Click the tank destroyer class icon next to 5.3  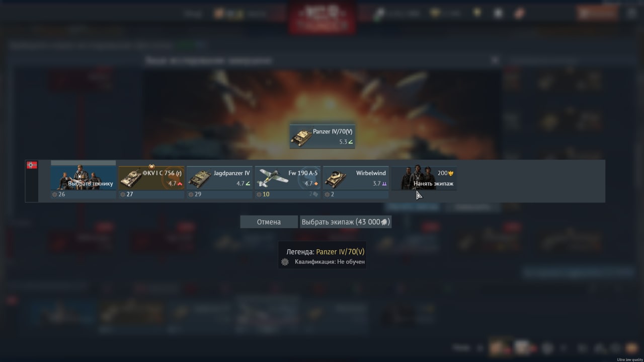pyautogui.click(x=351, y=142)
